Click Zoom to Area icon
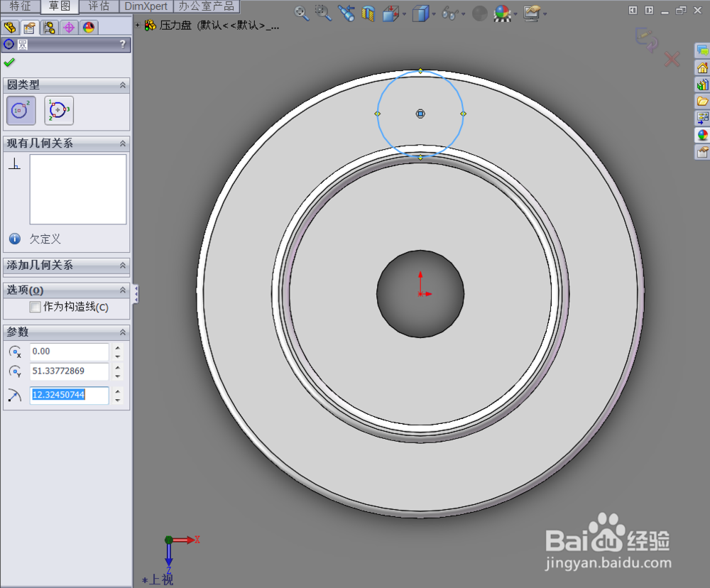 click(x=323, y=13)
